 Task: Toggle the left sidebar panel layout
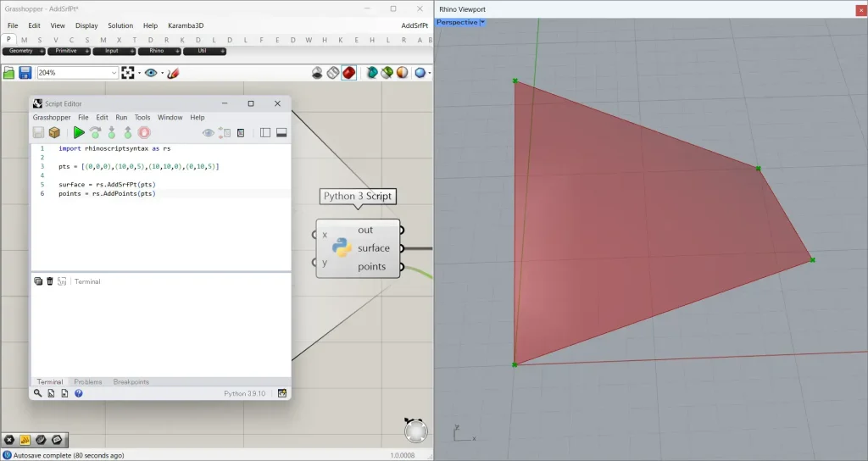click(265, 132)
